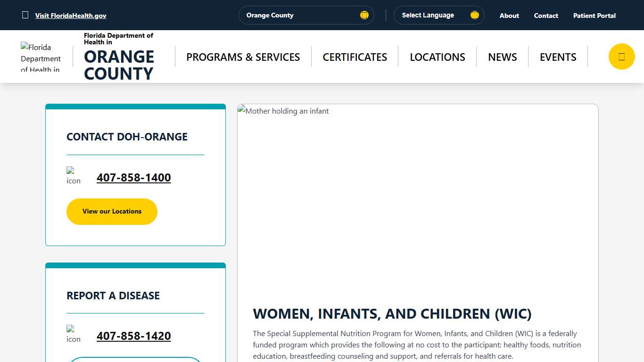Click the yellow icon in Select Language
The image size is (644, 362).
474,15
